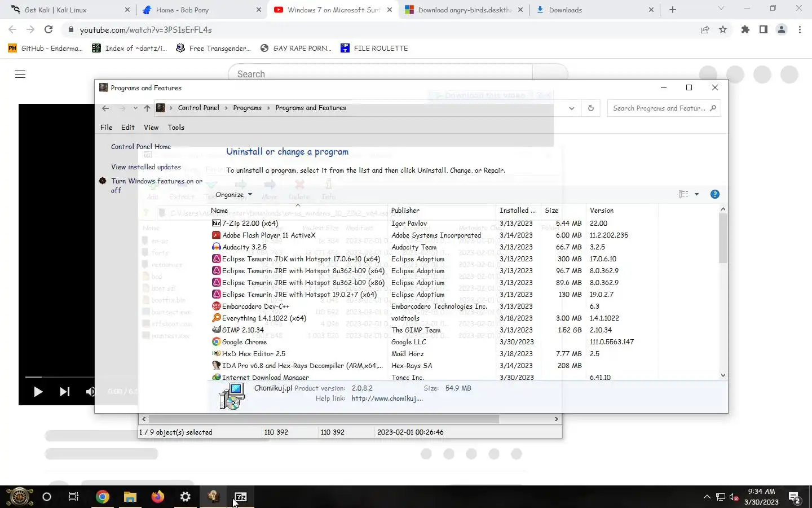Screen dimensions: 812x508
Task: Click the Audacity headphones icon
Action: (216, 247)
